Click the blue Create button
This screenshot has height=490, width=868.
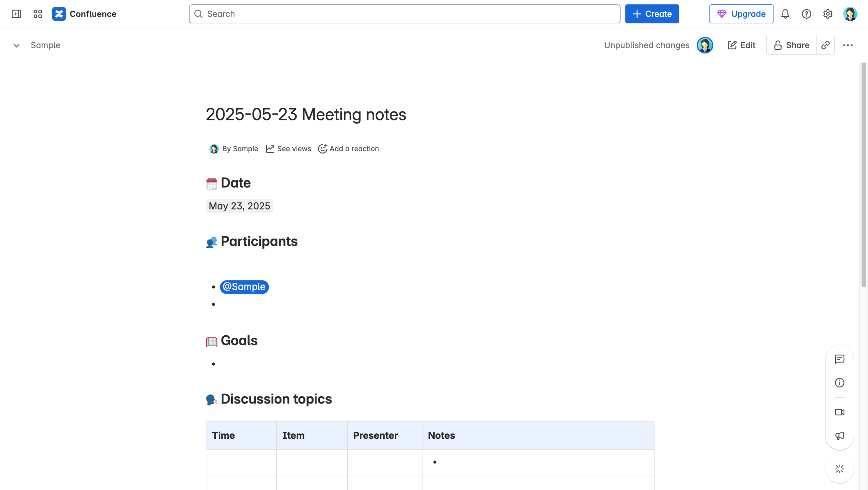click(x=652, y=14)
